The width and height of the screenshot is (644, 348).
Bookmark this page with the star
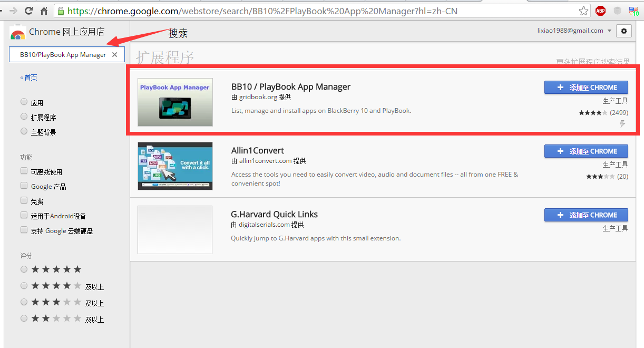pyautogui.click(x=583, y=11)
